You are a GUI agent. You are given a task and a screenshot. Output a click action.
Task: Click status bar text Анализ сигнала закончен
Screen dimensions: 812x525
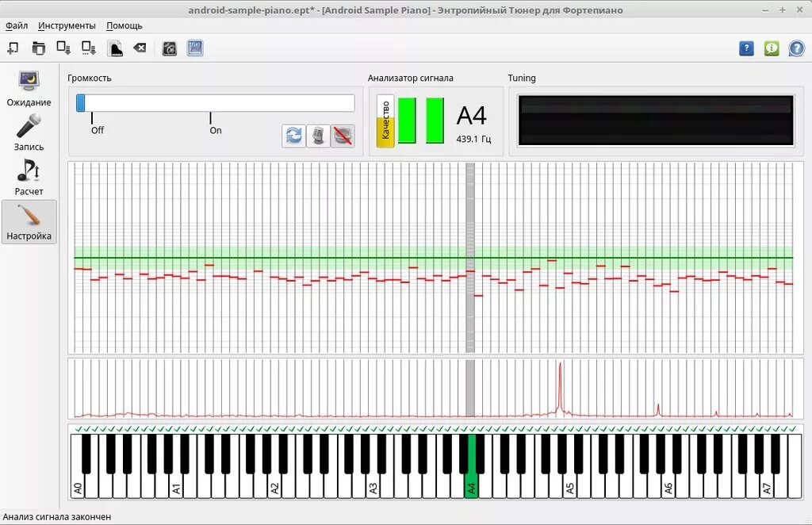(56, 517)
